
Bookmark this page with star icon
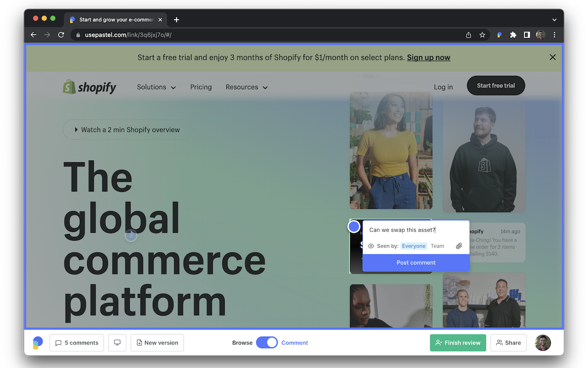[482, 35]
